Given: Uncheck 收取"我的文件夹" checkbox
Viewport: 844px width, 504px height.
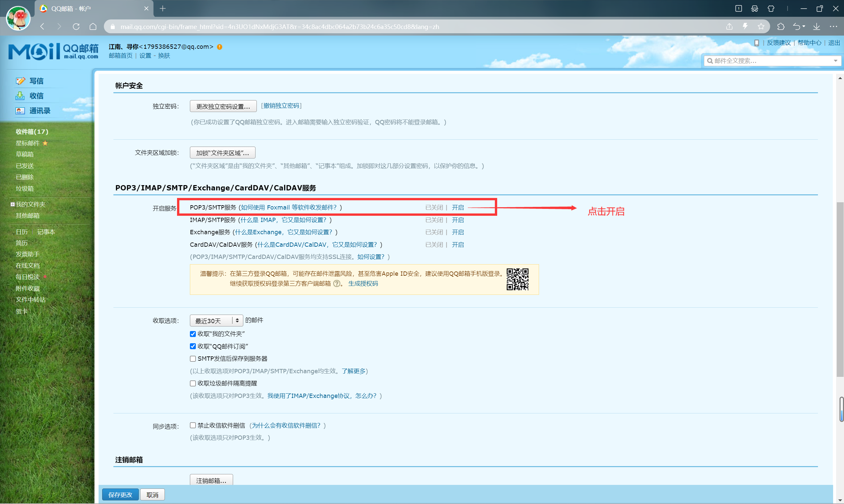Looking at the screenshot, I should pos(193,334).
